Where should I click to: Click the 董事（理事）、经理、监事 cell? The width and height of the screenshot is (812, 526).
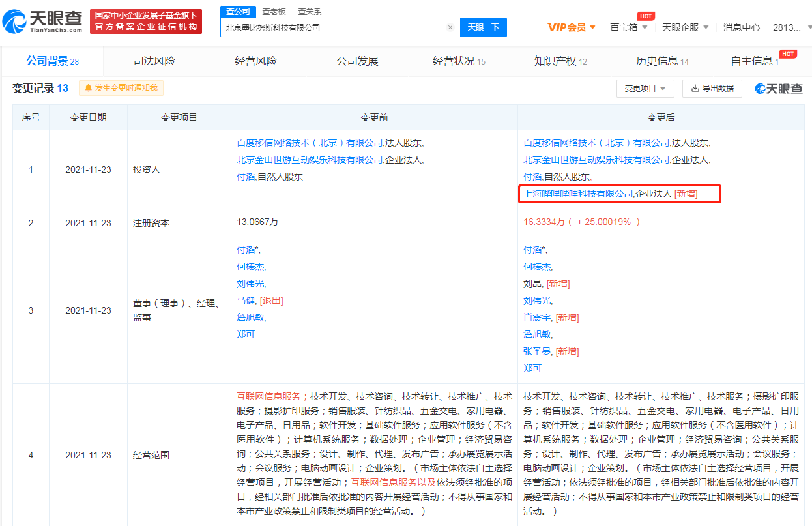[x=179, y=310]
